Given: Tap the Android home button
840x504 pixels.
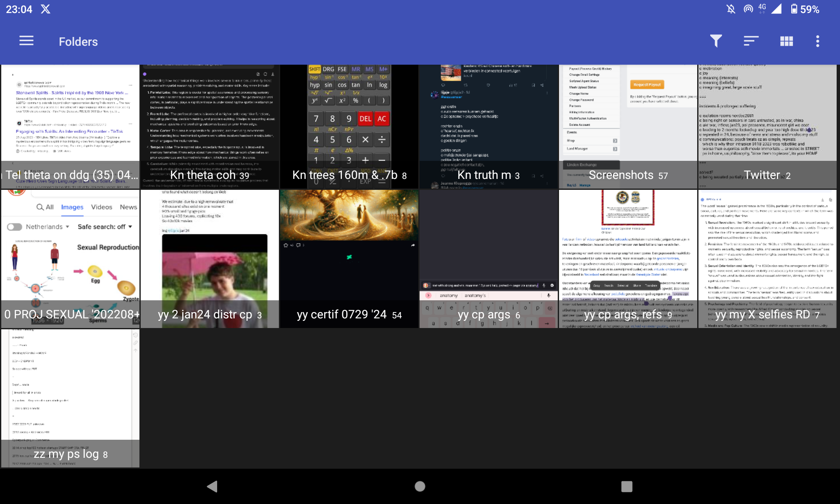Looking at the screenshot, I should point(420,486).
